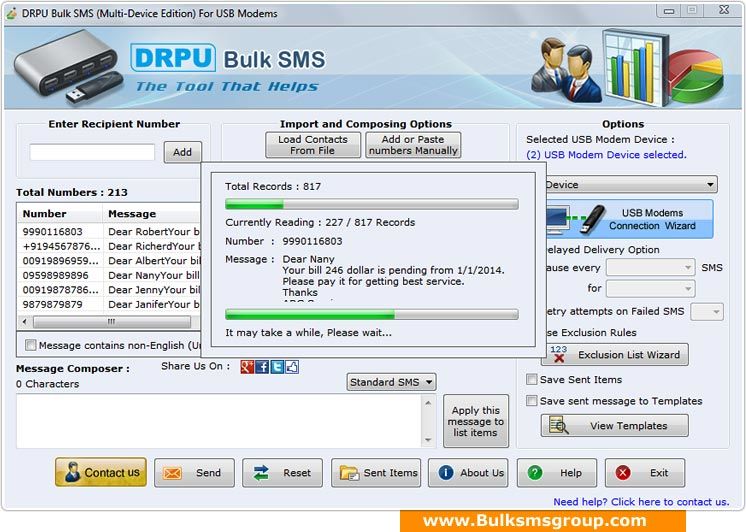Click the www.Bulksmsgroup.com banner
The image size is (746, 532).
pos(543,521)
